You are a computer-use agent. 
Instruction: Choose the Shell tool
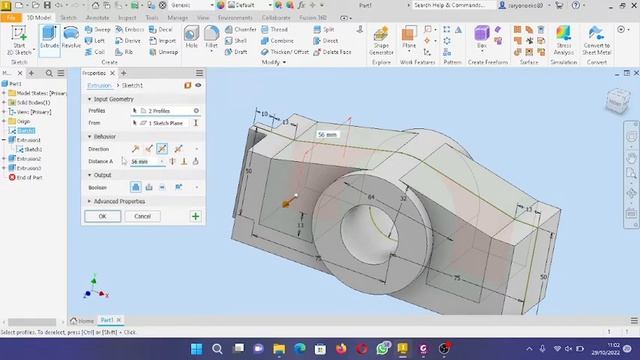[236, 41]
